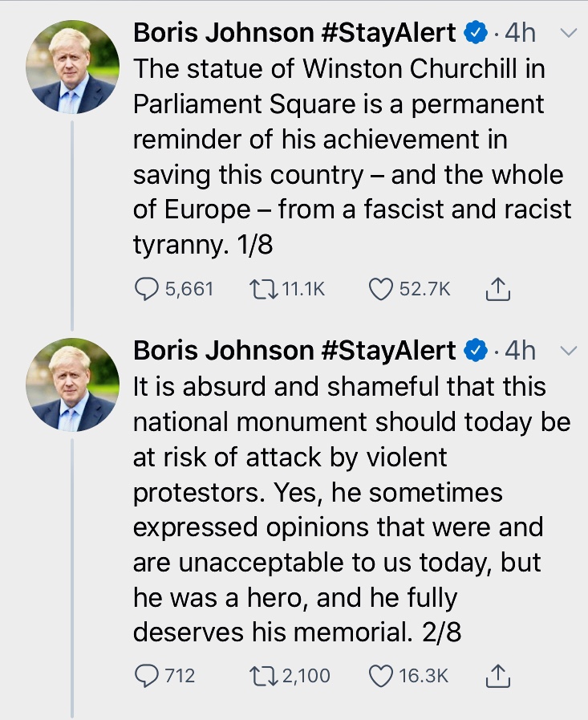Open the account name above the 2/8 tweet
This screenshot has height=720, width=588.
[294, 351]
